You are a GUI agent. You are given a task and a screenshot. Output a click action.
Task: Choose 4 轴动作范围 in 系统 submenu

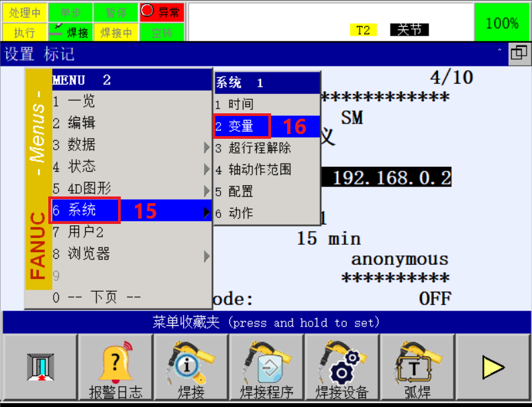point(268,170)
